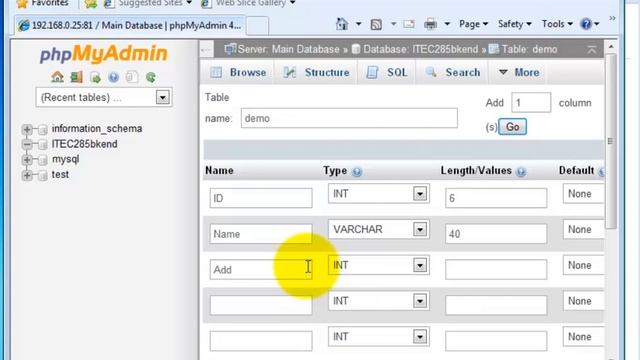This screenshot has width=640, height=360.
Task: Click the information_schema database name
Action: pyautogui.click(x=97, y=129)
